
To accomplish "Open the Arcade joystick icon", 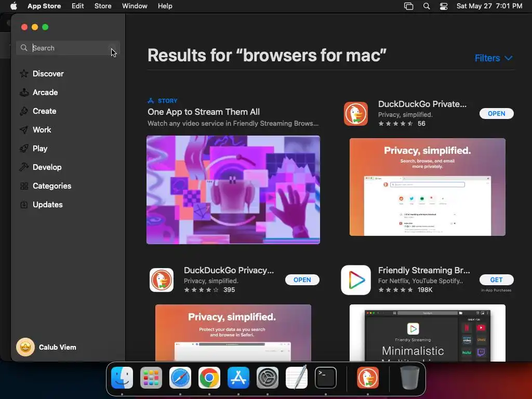I will point(24,92).
